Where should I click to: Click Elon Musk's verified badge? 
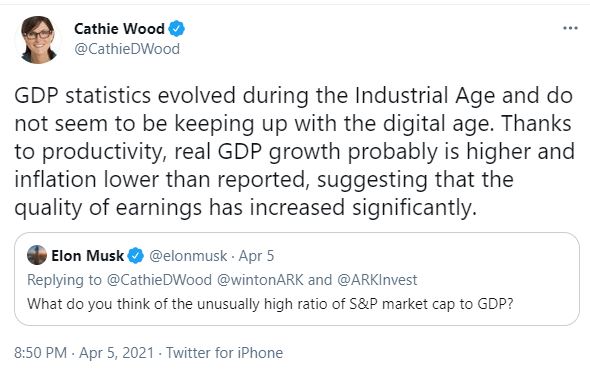tap(135, 256)
